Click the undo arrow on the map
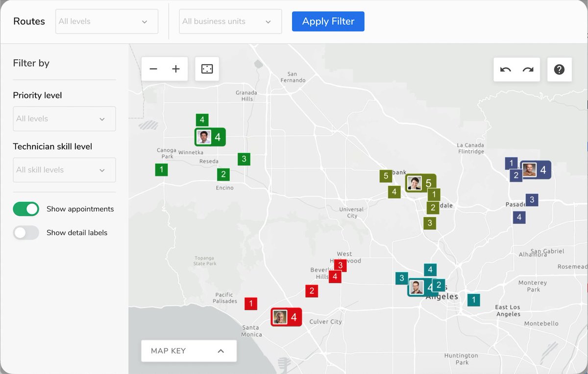The image size is (588, 374). pyautogui.click(x=506, y=70)
